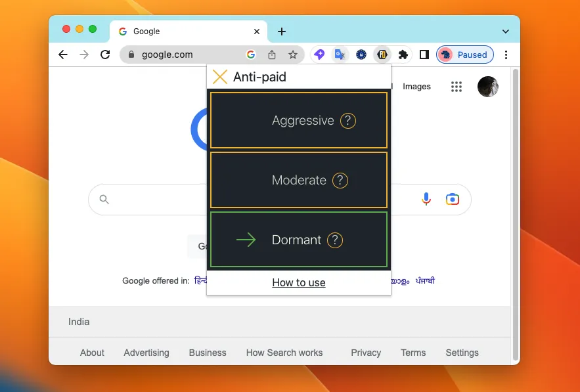
Task: Select the Moderate mode option
Action: click(x=298, y=181)
